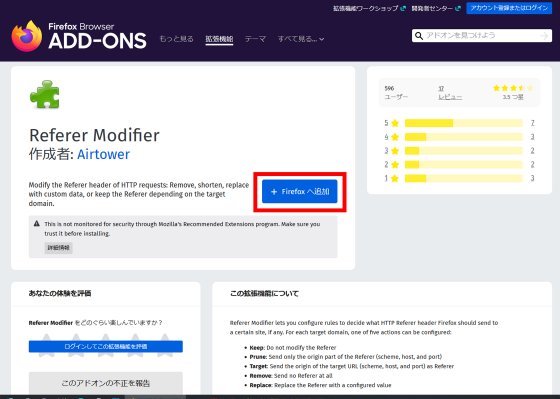Click the Firefox へ追加 button
Viewport: 560px width, 399px height.
[x=300, y=191]
